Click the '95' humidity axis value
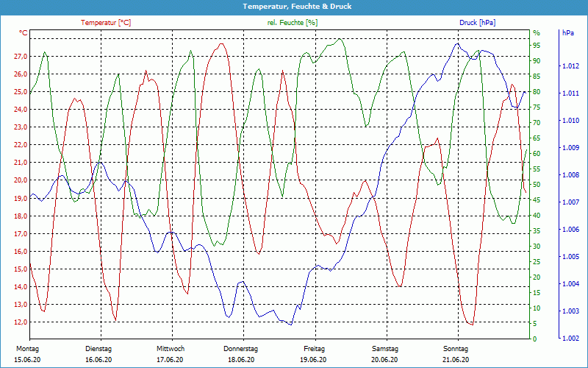This screenshot has height=368, width=588. pos(537,46)
